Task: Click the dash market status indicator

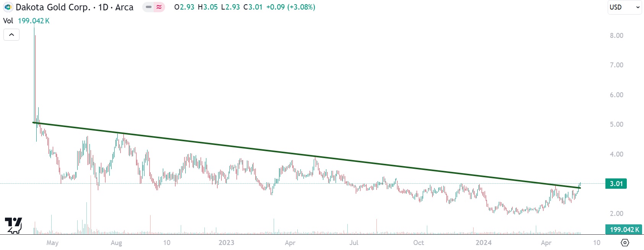Action: 149,7
